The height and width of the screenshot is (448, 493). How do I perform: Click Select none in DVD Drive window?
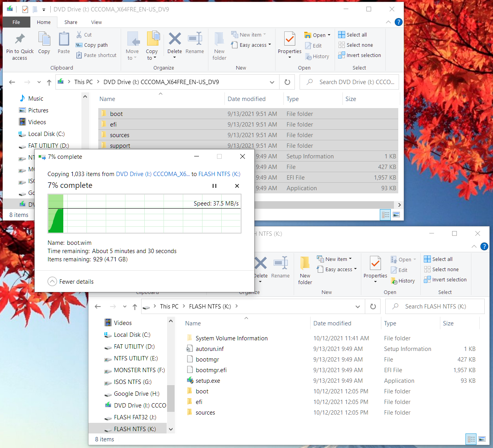point(355,45)
